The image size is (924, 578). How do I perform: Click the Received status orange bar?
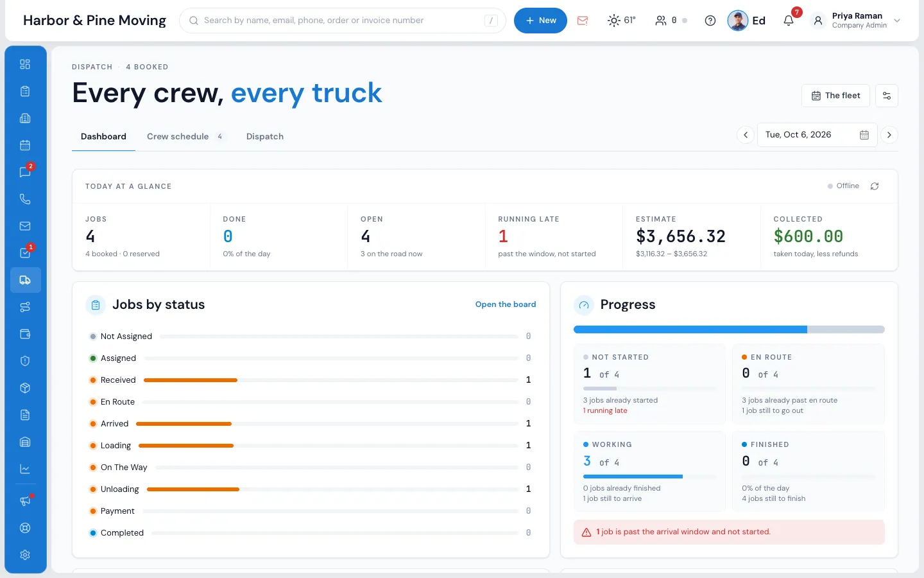[191, 380]
